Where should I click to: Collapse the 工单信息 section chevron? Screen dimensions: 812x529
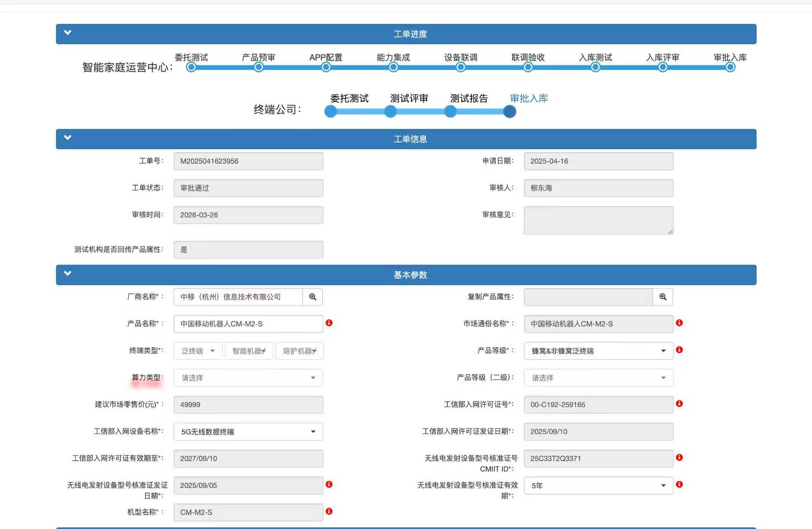tap(68, 138)
